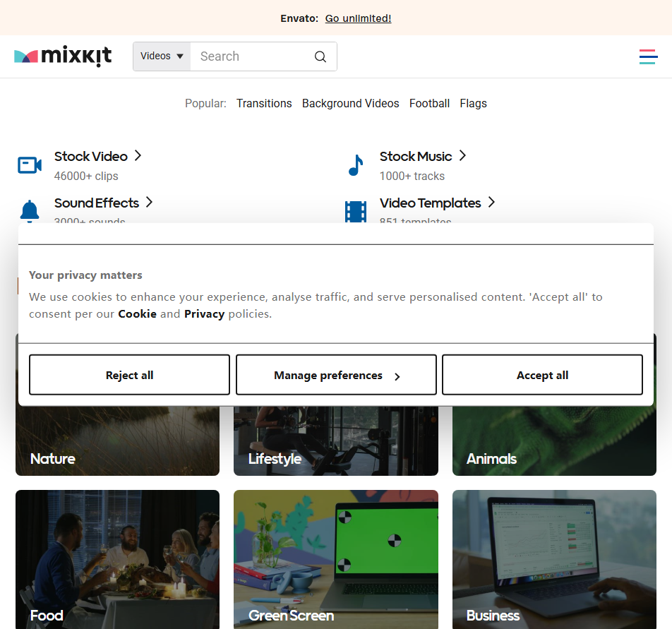Open the Privacy policy link

click(x=205, y=314)
